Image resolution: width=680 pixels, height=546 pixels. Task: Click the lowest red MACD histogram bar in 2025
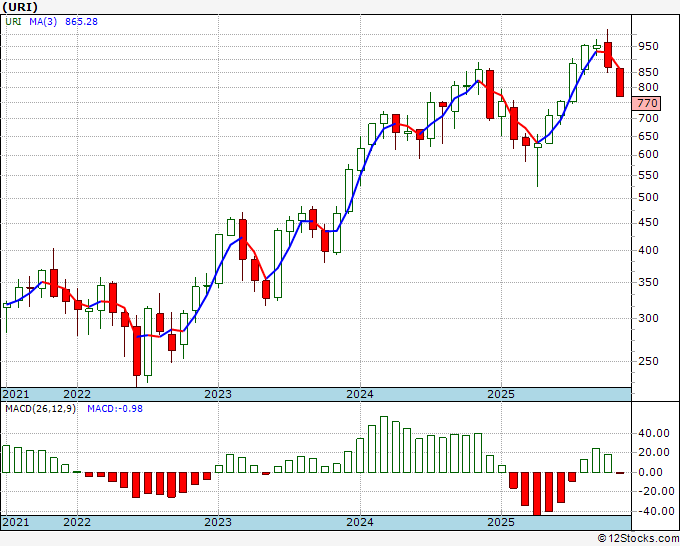tap(537, 494)
